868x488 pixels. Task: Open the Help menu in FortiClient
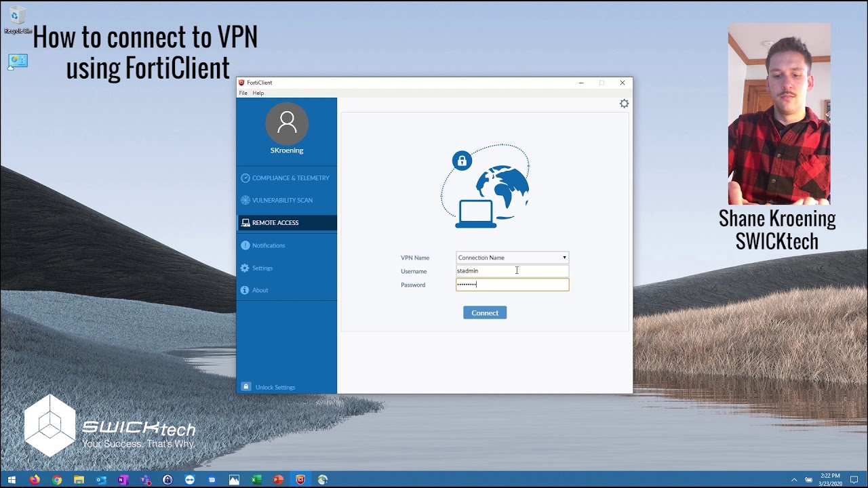tap(258, 93)
